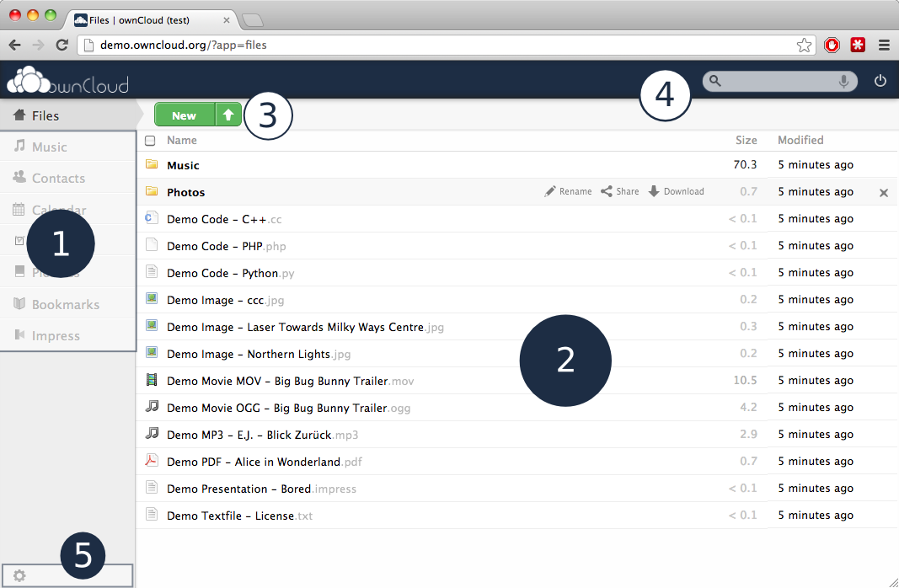This screenshot has height=588, width=899.
Task: Open the Chrome hamburger menu
Action: (884, 45)
